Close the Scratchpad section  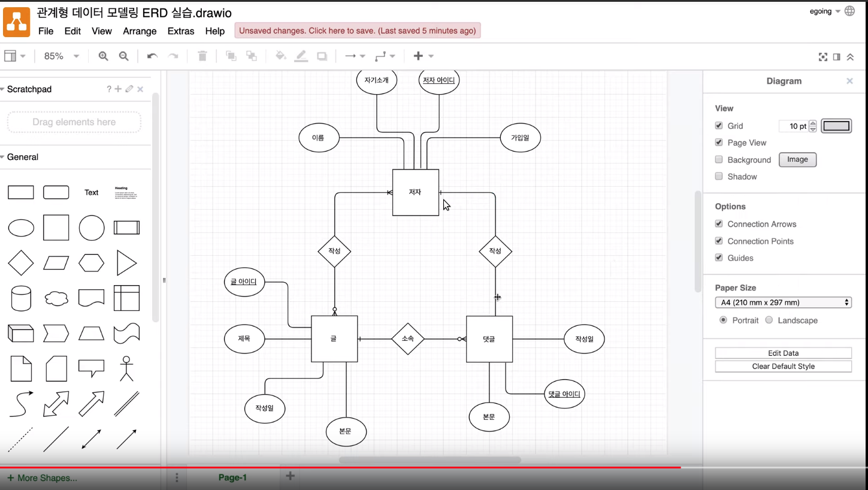tap(140, 89)
